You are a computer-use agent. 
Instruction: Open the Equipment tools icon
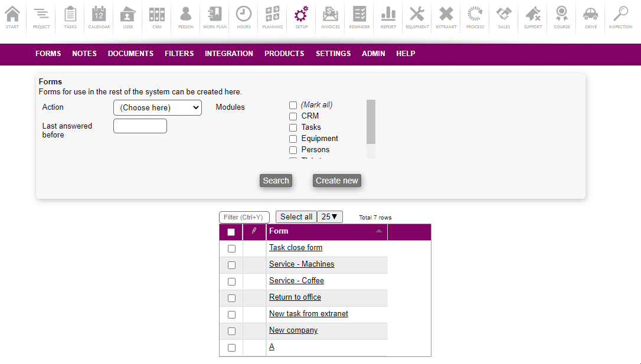pyautogui.click(x=417, y=17)
